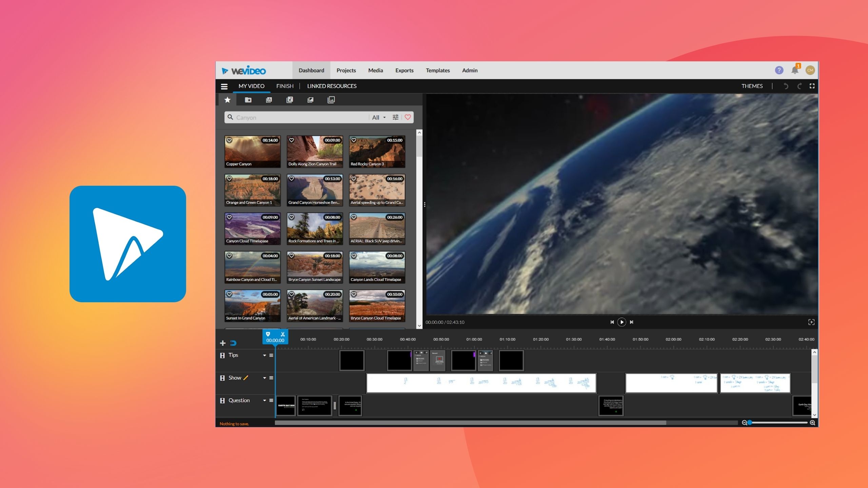Open the Backgrounds image library tab icon
Image resolution: width=868 pixels, height=488 pixels.
point(331,100)
